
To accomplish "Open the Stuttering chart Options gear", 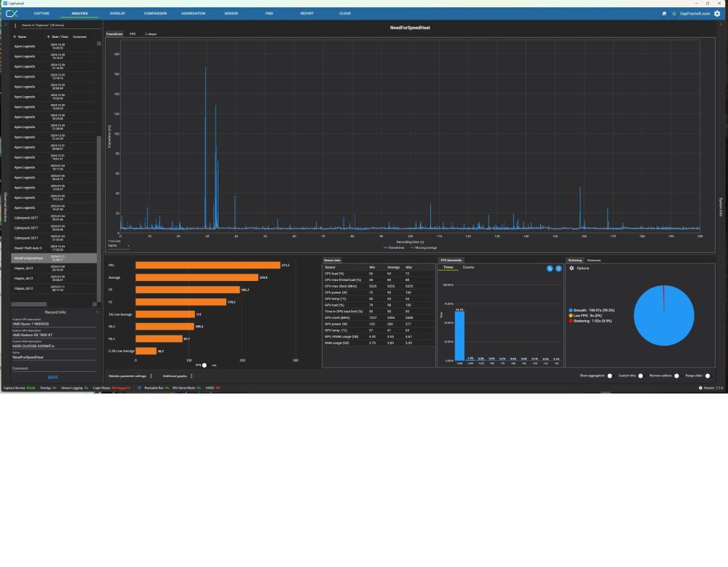I will [571, 269].
